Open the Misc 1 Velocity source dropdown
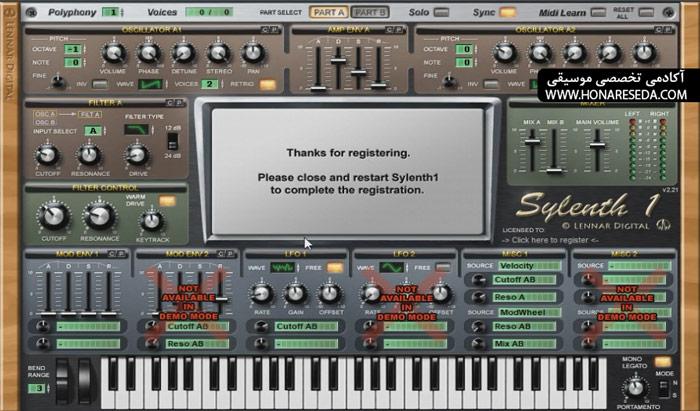This screenshot has width=700, height=411. pos(529,266)
